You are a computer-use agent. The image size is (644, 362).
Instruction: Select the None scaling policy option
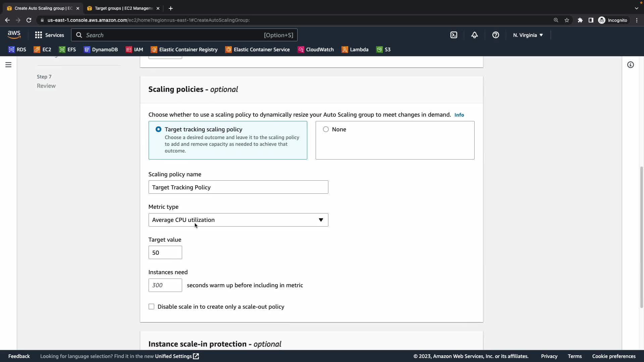click(x=326, y=129)
